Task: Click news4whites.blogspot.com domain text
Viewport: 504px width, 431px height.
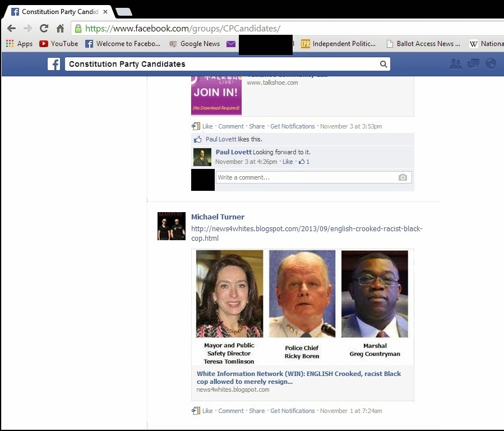Action: pyautogui.click(x=233, y=389)
